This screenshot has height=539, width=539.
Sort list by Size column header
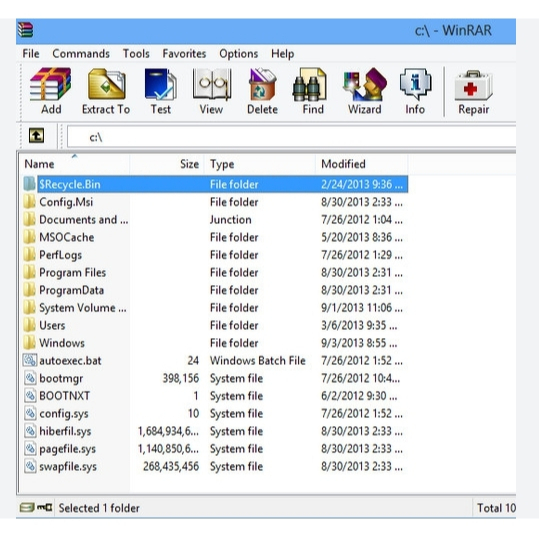167,164
